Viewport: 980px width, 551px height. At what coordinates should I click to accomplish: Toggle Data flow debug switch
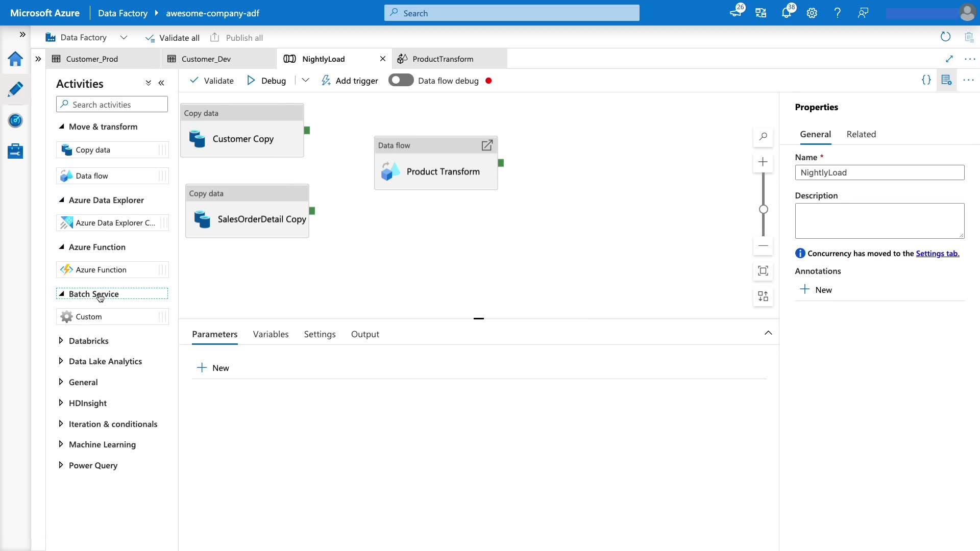coord(401,81)
